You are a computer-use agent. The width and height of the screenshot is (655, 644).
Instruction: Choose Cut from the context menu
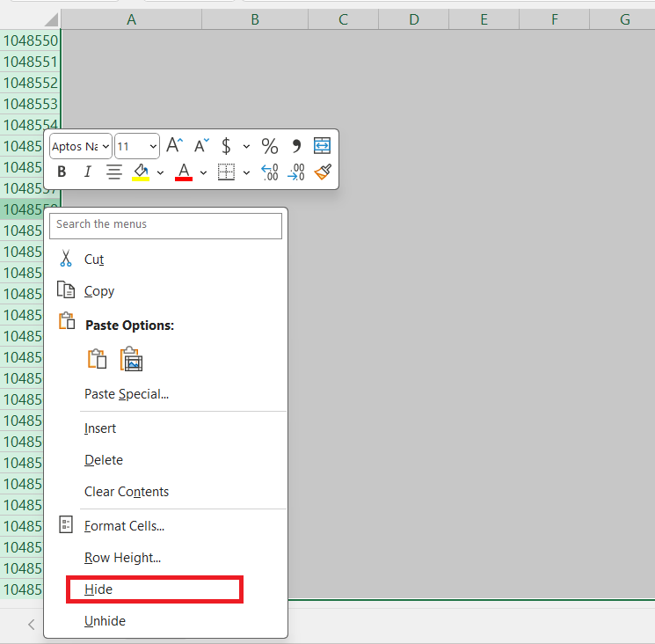coord(165,260)
